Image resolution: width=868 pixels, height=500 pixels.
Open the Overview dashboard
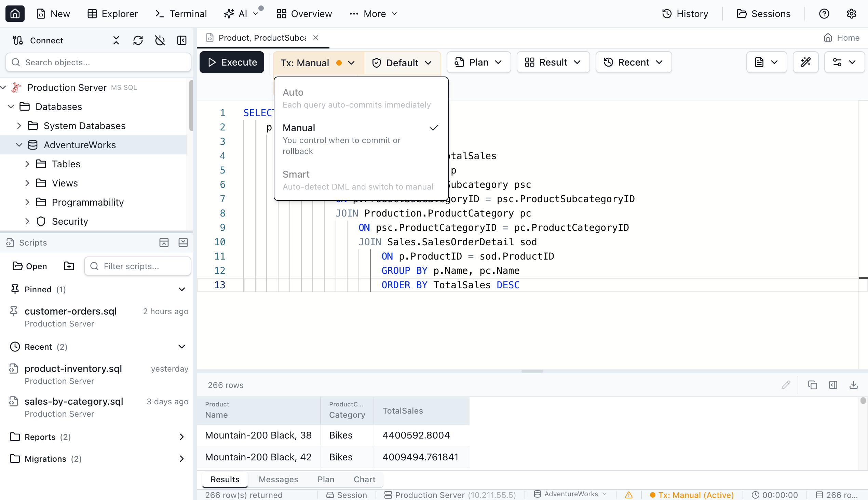304,14
